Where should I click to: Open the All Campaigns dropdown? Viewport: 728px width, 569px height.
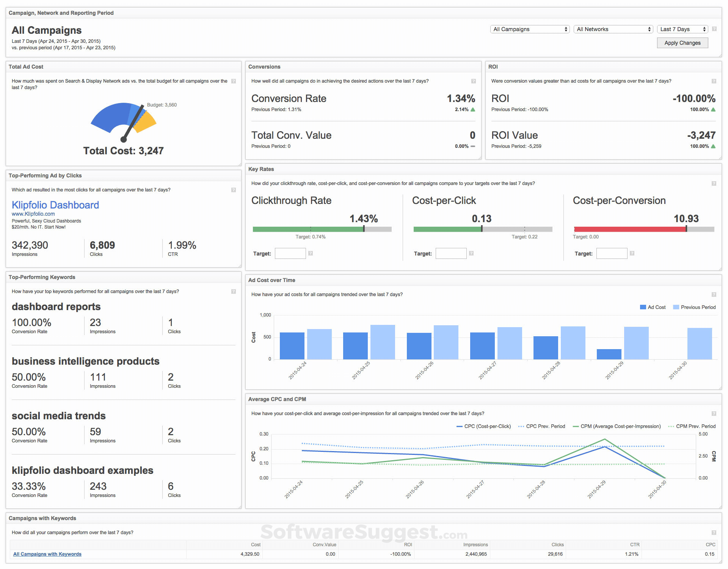coord(529,29)
